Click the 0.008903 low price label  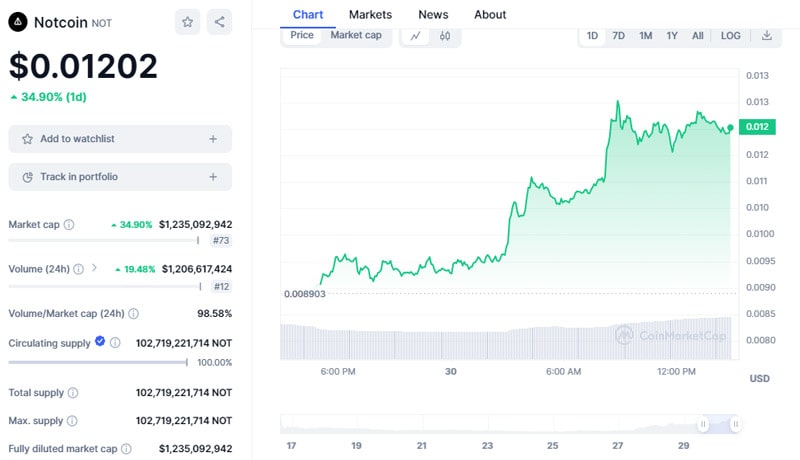point(305,294)
